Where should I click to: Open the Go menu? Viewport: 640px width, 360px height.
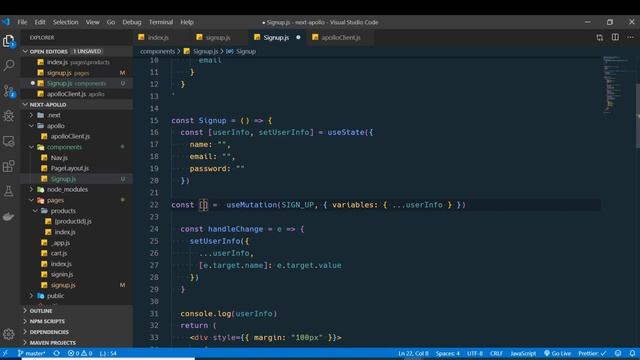[x=111, y=22]
